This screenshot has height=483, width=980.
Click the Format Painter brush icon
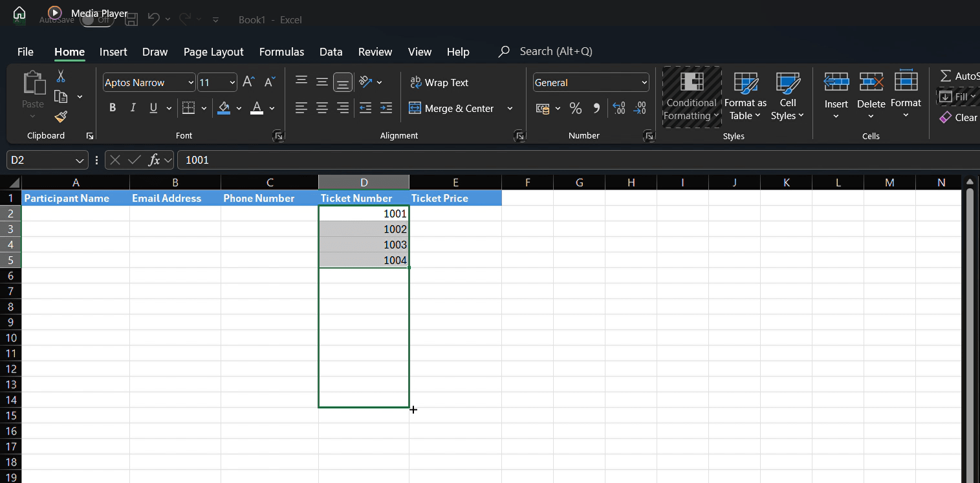pos(61,116)
